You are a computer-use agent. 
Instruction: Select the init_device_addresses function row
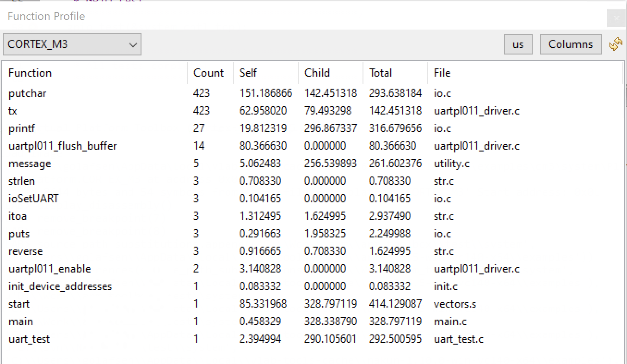313,286
